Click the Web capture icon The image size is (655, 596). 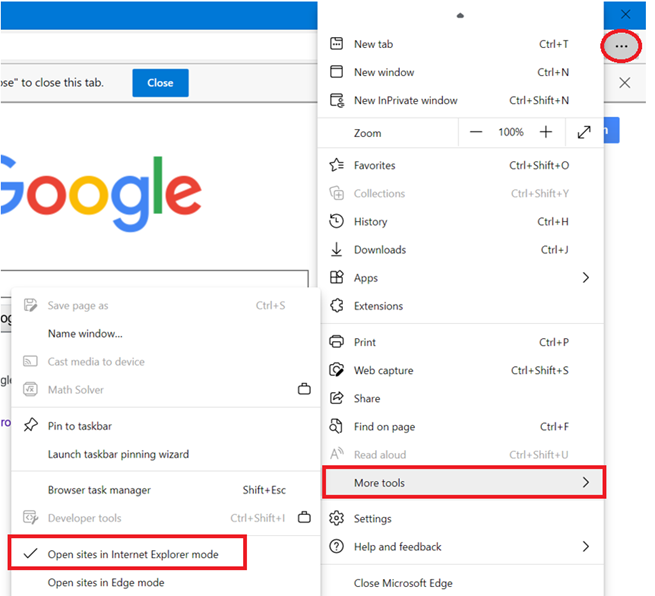337,370
